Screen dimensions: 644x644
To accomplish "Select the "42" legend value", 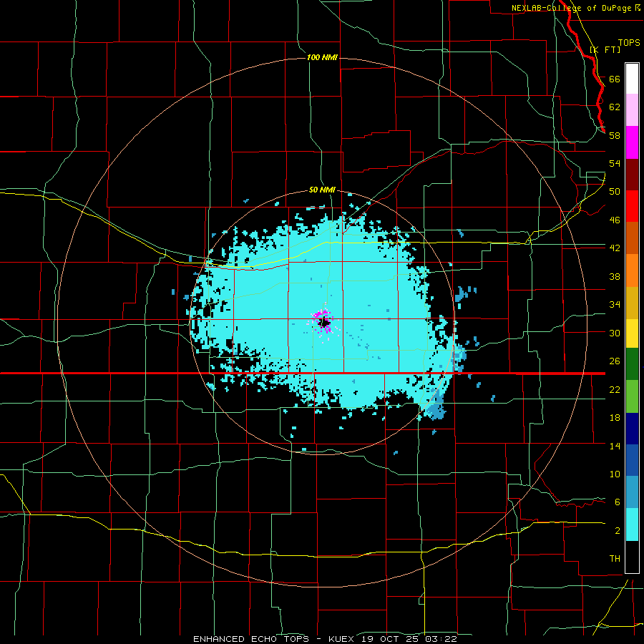I will (x=615, y=248).
